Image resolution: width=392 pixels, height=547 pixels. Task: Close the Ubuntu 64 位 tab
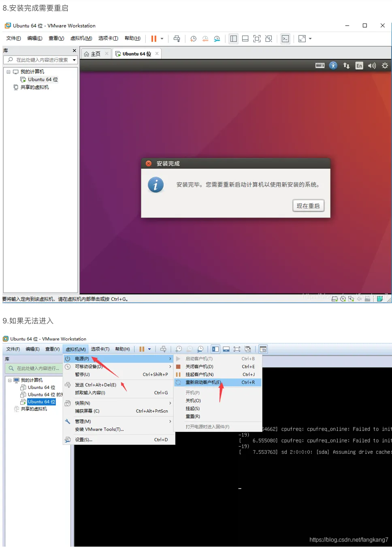tap(157, 53)
